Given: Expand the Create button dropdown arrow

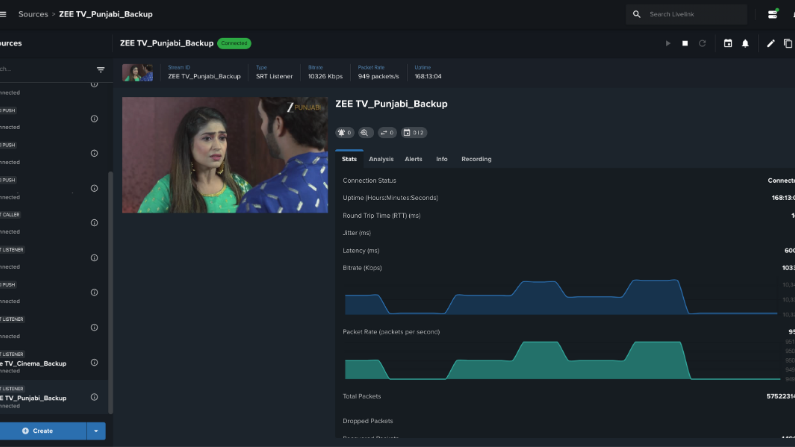Looking at the screenshot, I should [x=96, y=431].
